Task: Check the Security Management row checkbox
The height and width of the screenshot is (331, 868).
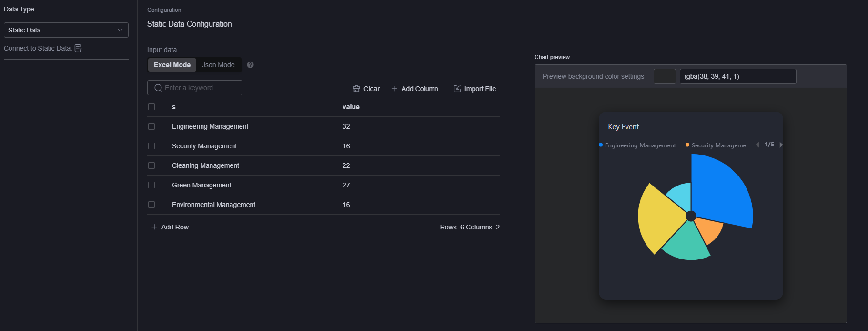Action: click(151, 146)
